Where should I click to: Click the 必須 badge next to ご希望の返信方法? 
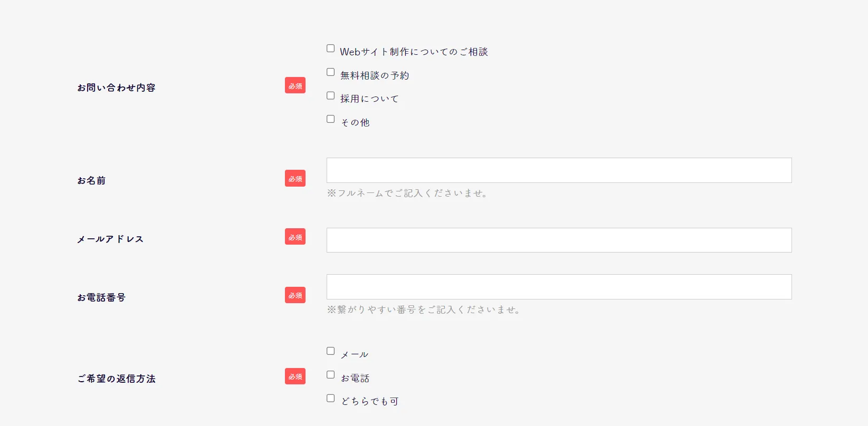(295, 376)
